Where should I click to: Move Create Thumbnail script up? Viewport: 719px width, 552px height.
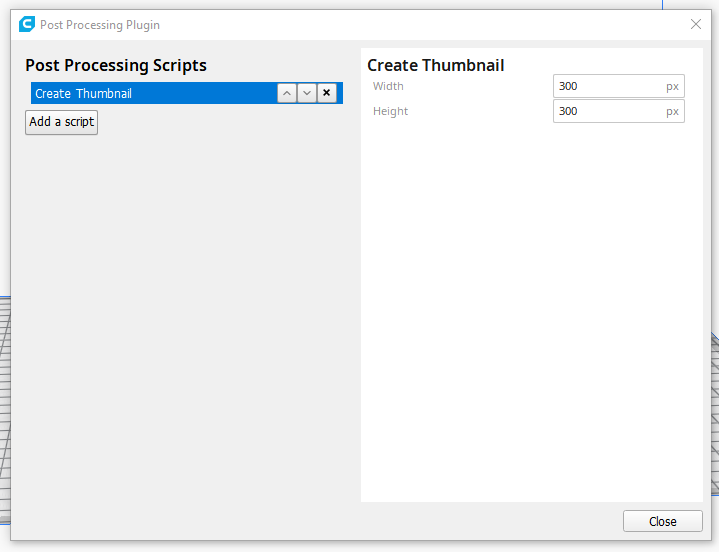click(287, 93)
